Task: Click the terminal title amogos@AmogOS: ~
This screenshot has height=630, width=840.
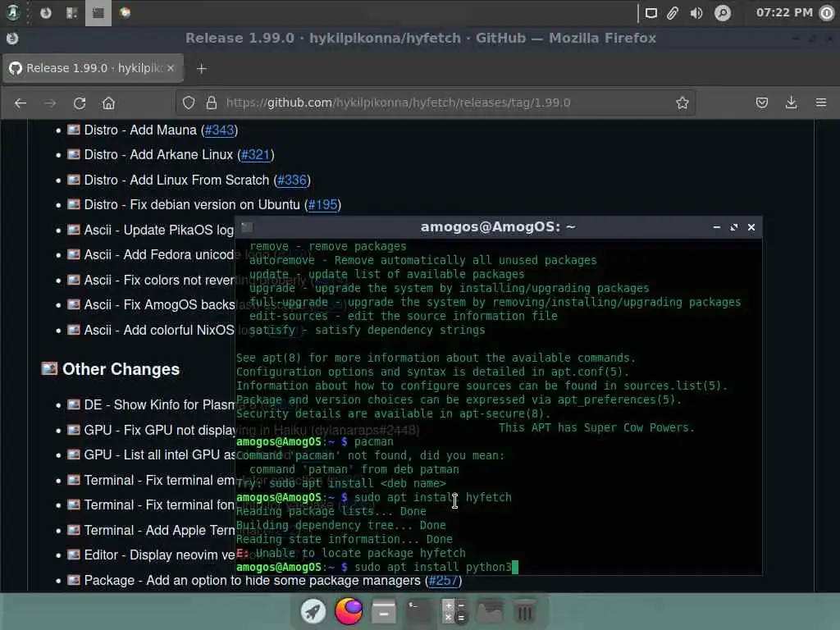Action: (498, 227)
